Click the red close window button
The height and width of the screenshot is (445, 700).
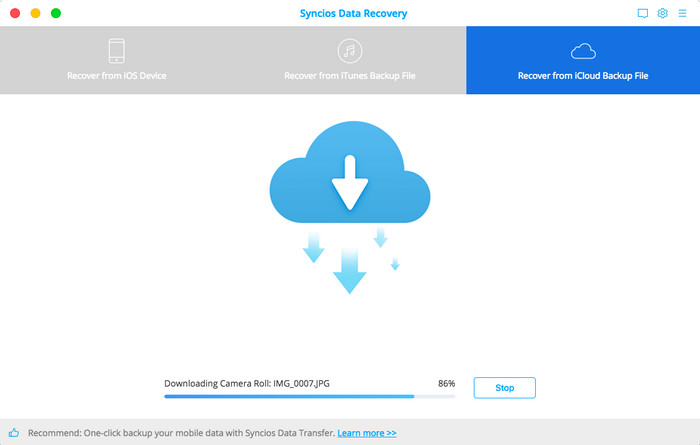(x=15, y=13)
